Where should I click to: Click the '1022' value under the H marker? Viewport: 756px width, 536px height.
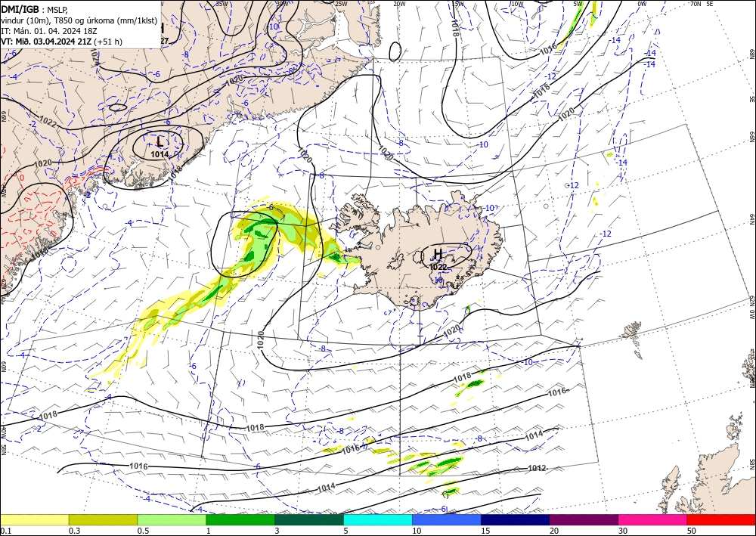(438, 267)
